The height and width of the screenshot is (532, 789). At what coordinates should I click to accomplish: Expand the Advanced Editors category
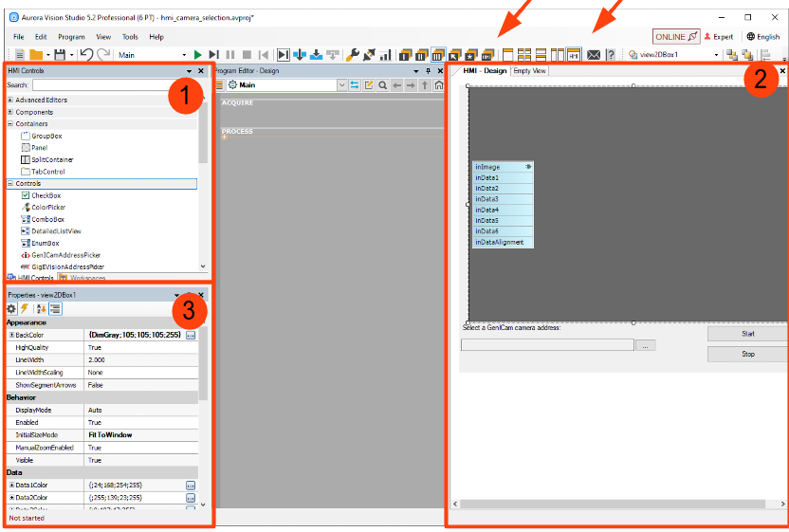pyautogui.click(x=10, y=100)
